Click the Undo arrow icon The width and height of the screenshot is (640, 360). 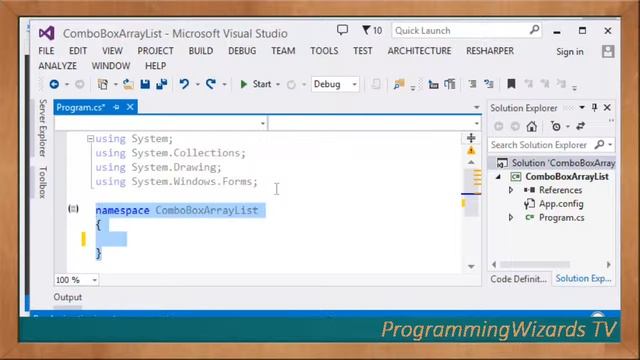coord(184,84)
